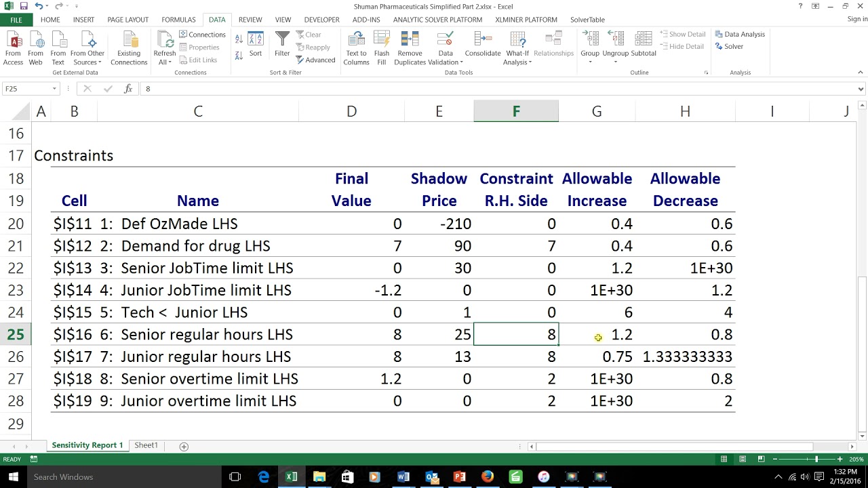Save workbook from Quick Access
The image size is (868, 488).
click(x=24, y=6)
